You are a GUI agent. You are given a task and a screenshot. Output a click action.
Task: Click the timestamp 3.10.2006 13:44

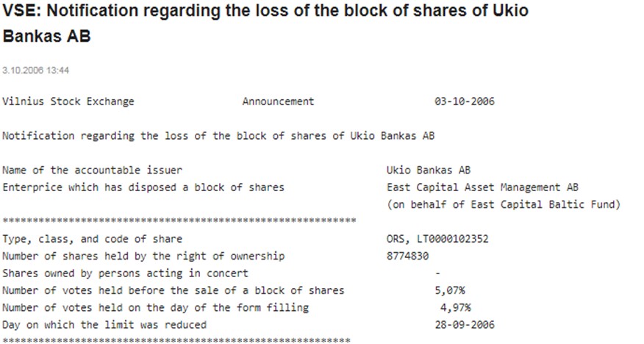35,70
